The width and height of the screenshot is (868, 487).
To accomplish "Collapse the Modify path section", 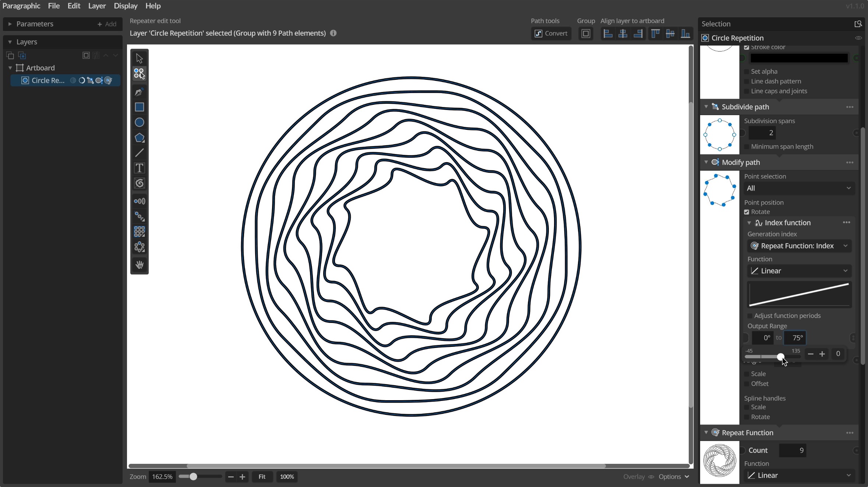I will (x=706, y=162).
